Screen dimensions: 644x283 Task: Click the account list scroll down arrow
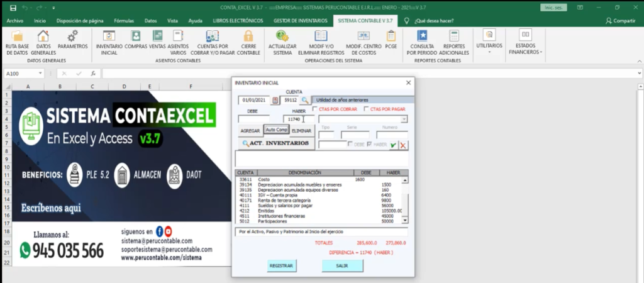pyautogui.click(x=405, y=221)
